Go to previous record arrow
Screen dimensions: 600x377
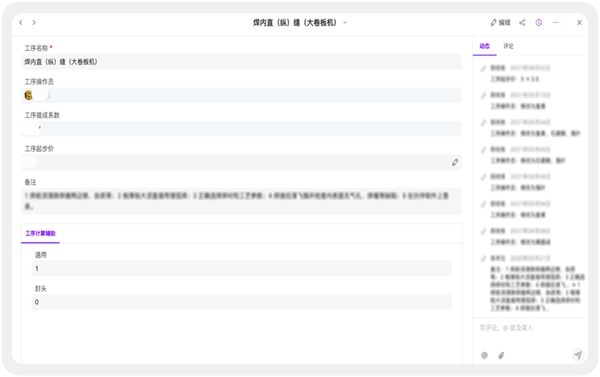(21, 23)
